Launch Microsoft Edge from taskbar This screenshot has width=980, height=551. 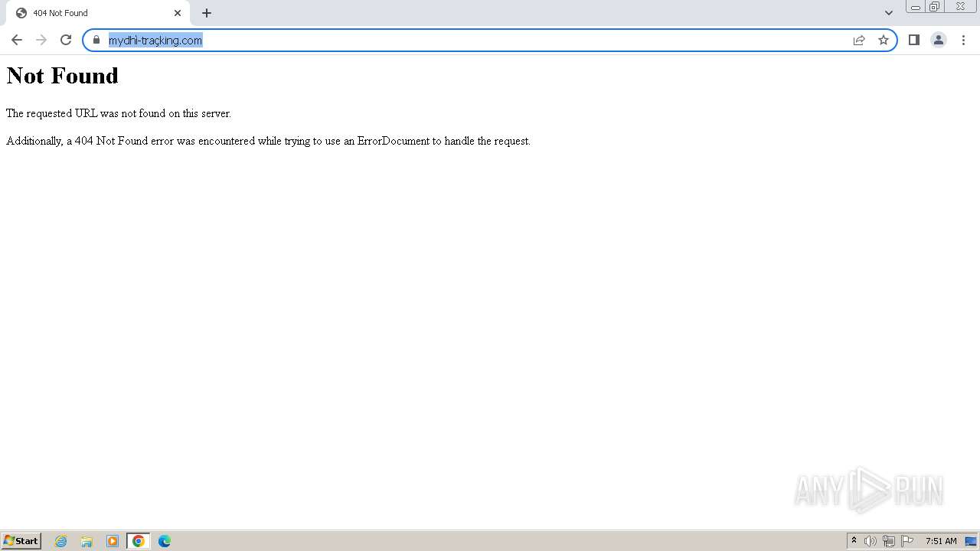pyautogui.click(x=165, y=541)
